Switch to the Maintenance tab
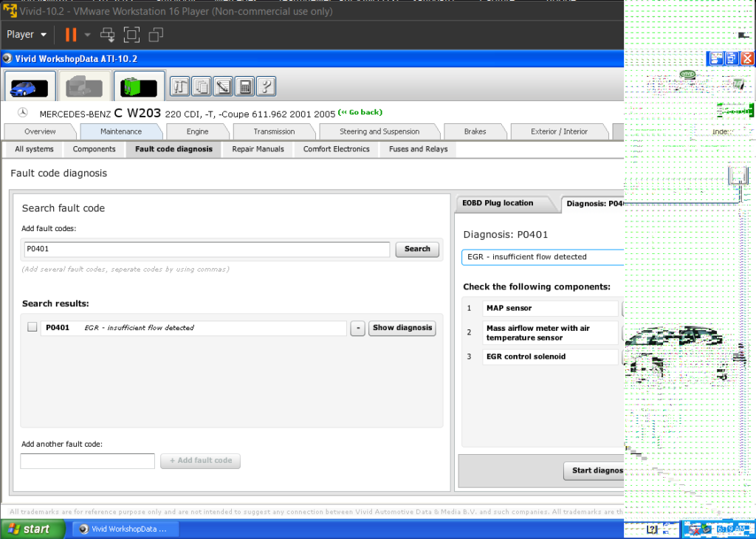This screenshot has height=539, width=756. pyautogui.click(x=121, y=131)
